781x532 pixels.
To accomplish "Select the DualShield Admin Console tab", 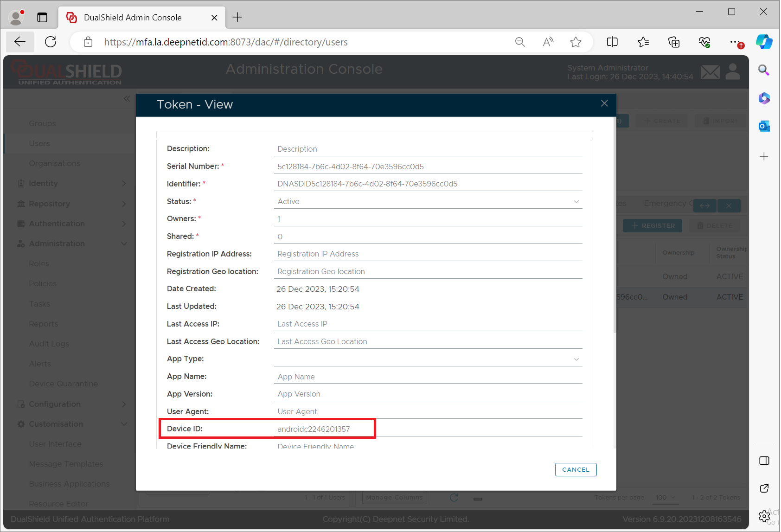I will pyautogui.click(x=133, y=17).
